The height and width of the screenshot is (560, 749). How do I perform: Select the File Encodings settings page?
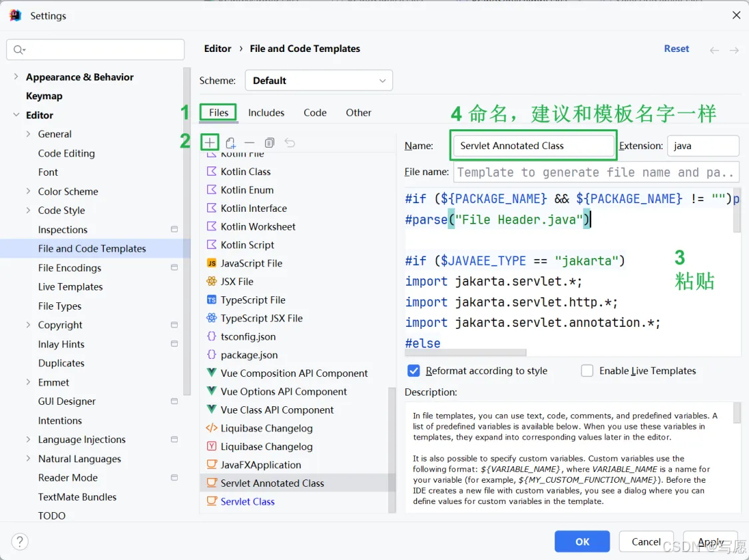tap(70, 268)
